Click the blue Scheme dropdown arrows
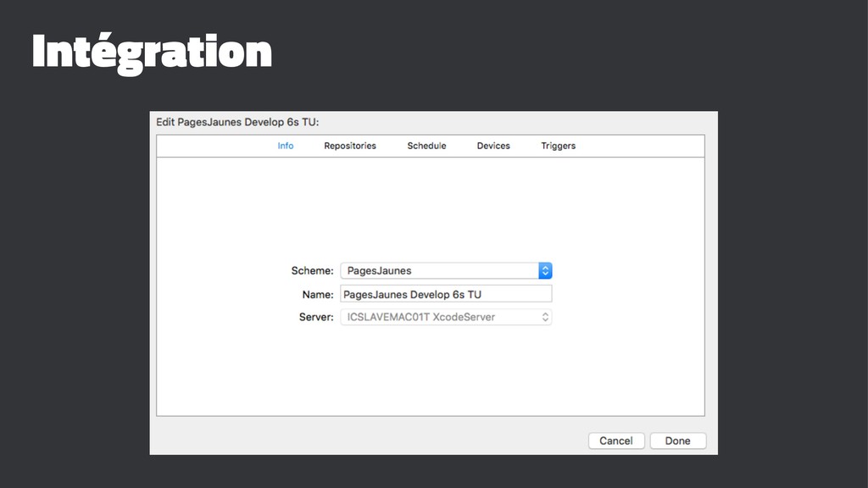This screenshot has width=868, height=488. [545, 270]
